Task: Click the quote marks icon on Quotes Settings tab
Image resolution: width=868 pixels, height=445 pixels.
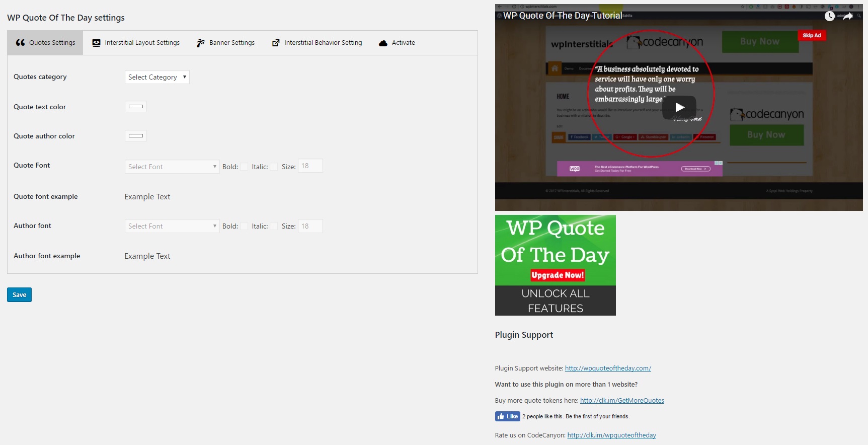Action: [20, 42]
